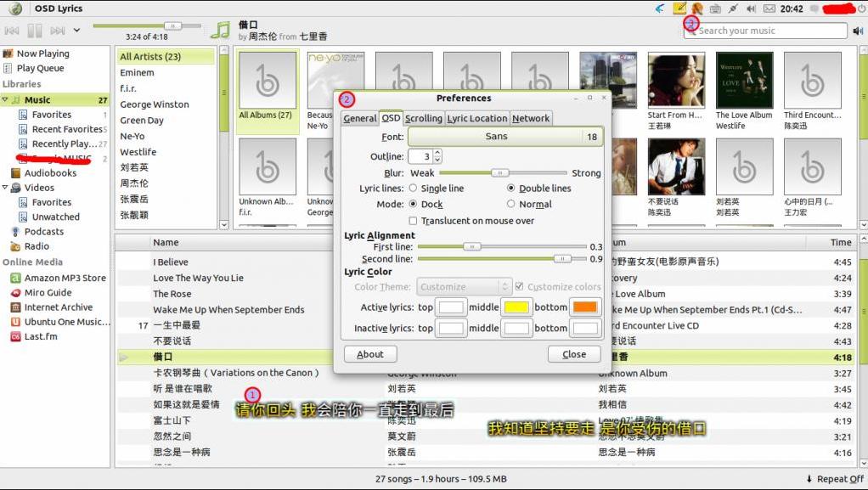Open Last.fm in the sidebar
Image resolution: width=868 pixels, height=490 pixels.
(41, 336)
